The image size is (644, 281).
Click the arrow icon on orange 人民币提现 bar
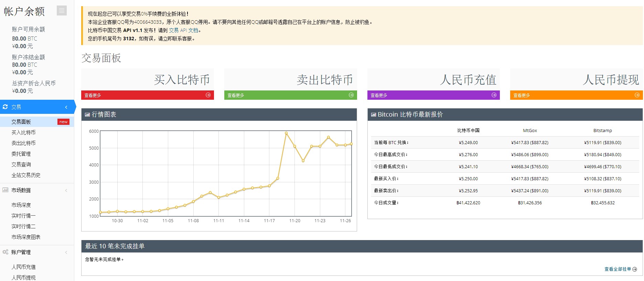pos(637,95)
